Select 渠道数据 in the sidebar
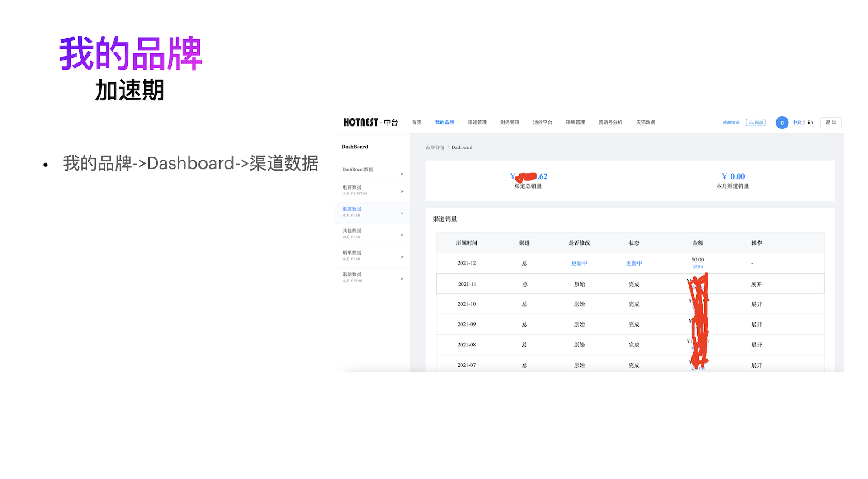Viewport: 868px width, 479px height. [352, 209]
